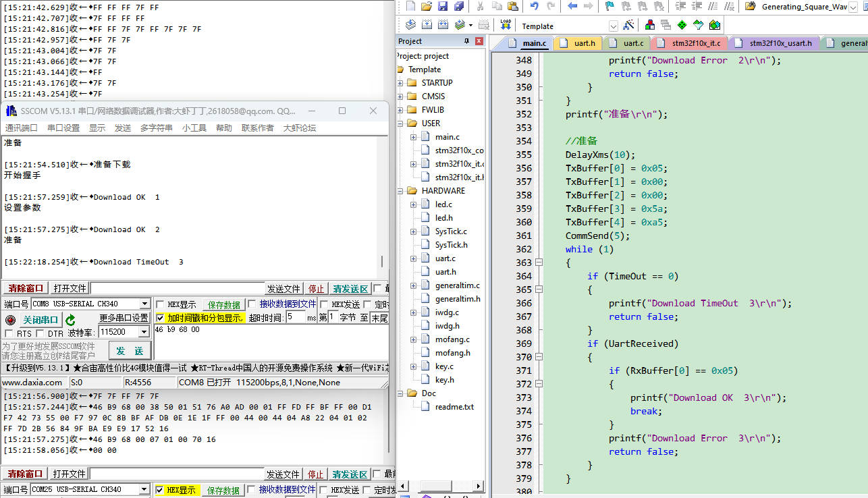Click the New file icon in Keil toolbar
The height and width of the screenshot is (498, 868).
click(410, 6)
